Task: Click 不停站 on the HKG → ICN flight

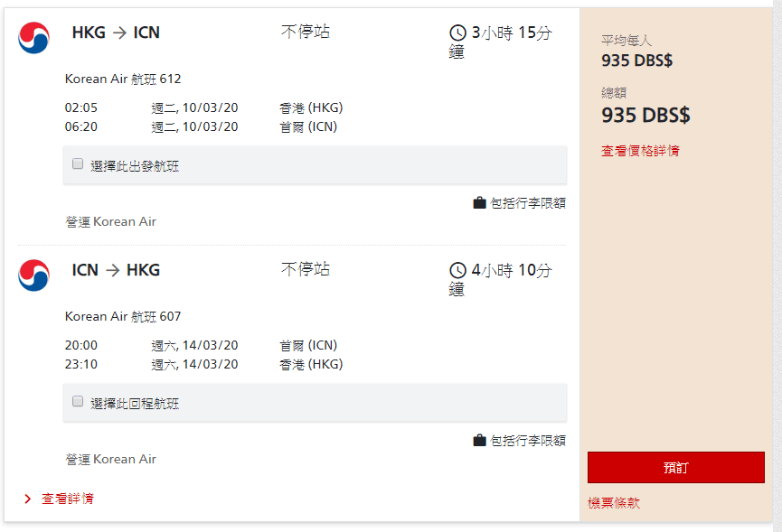Action: click(x=306, y=33)
